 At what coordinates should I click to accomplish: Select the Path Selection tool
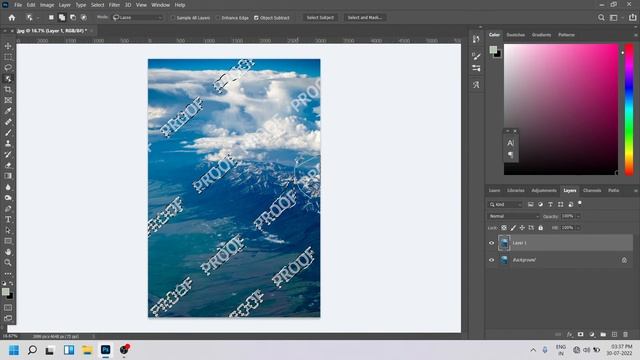(x=8, y=230)
